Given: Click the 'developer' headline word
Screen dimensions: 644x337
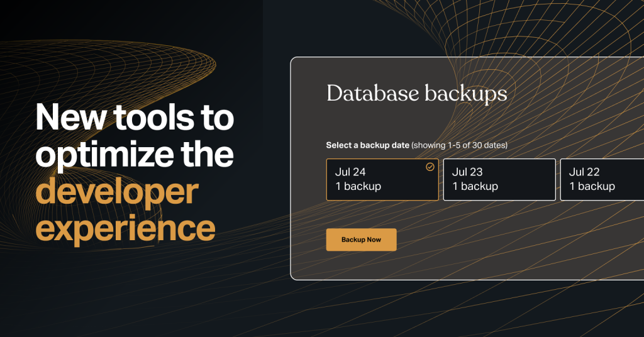Looking at the screenshot, I should 117,192.
